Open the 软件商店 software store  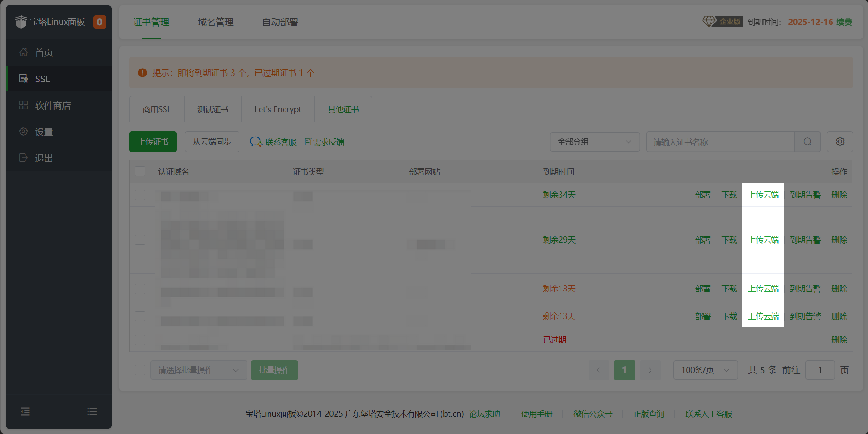(53, 105)
